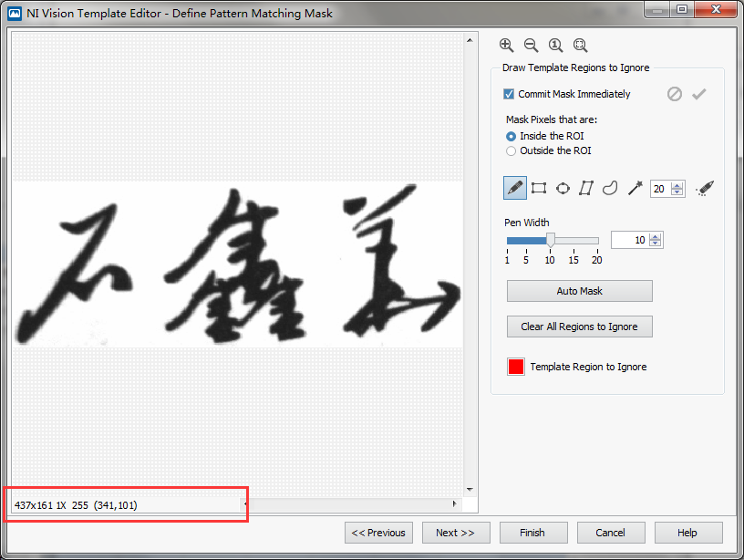744x560 pixels.
Task: Select the Rectangle ROI tool
Action: coord(539,188)
